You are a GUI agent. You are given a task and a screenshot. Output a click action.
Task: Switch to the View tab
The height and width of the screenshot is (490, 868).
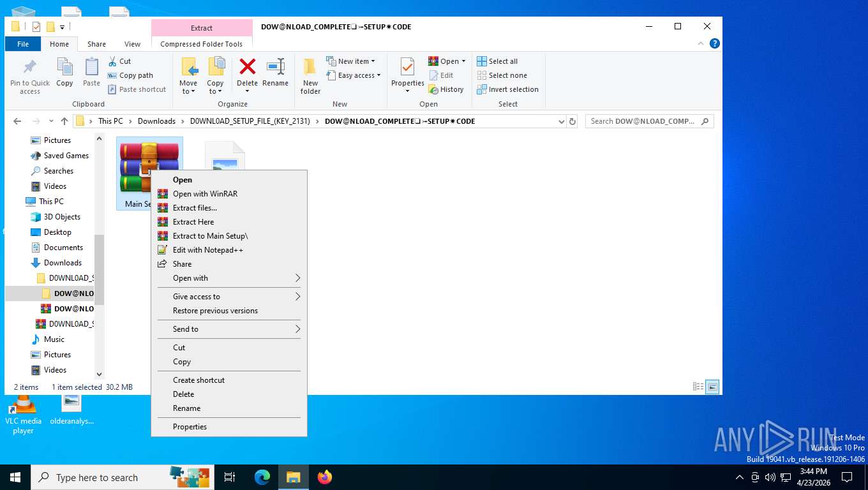(x=132, y=44)
